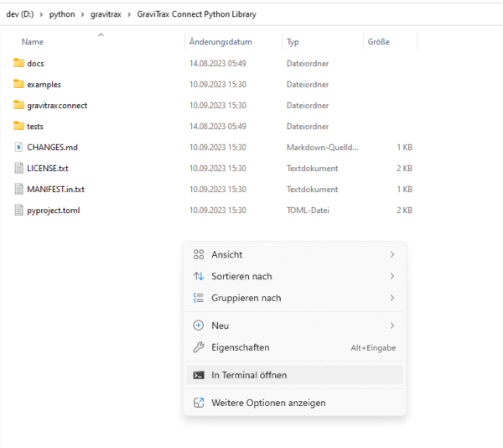Click the gravitraxconnect folder icon
This screenshot has height=448, width=503.
(x=19, y=105)
